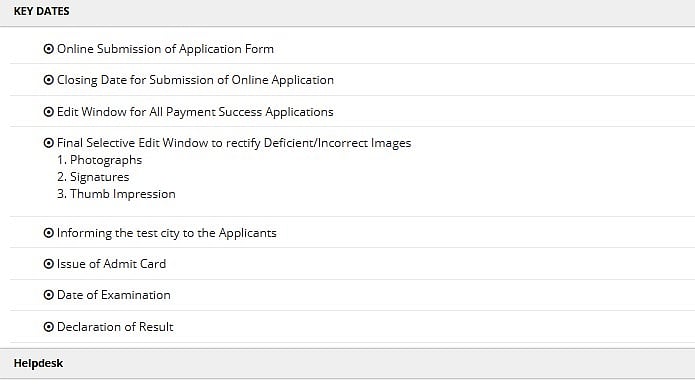Click 'Edit Window for All Payment Success Applications'
The image size is (695, 391).
tap(195, 112)
